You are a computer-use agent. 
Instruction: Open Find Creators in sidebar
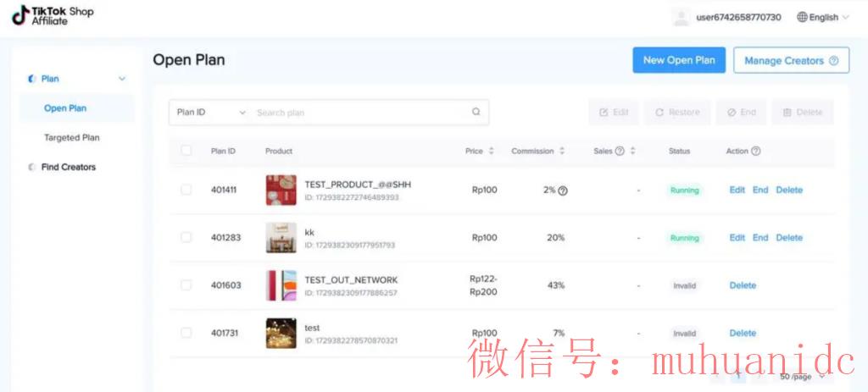(69, 167)
